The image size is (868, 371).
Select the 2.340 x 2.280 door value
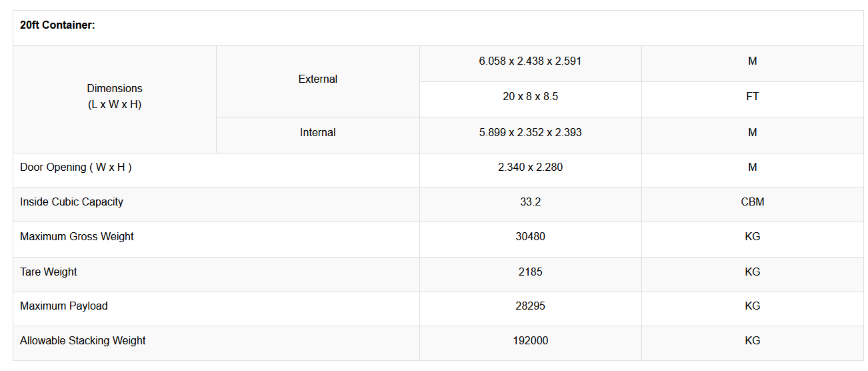click(x=530, y=167)
